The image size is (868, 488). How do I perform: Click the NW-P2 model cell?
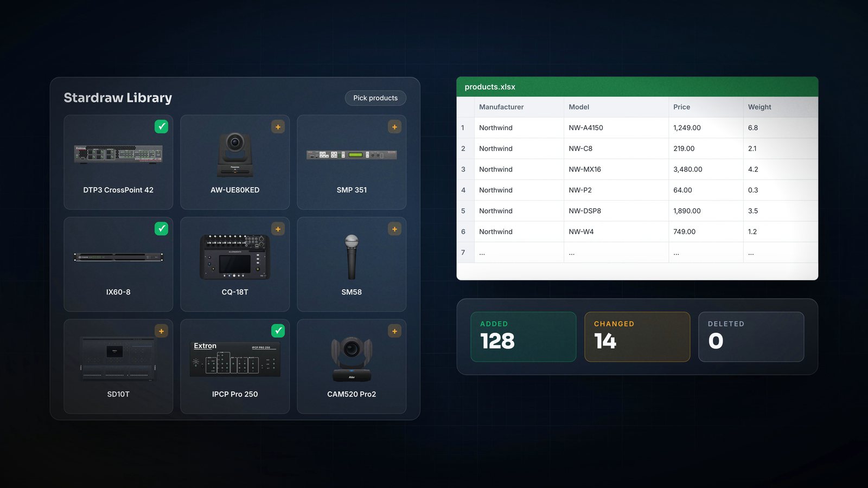click(x=616, y=190)
